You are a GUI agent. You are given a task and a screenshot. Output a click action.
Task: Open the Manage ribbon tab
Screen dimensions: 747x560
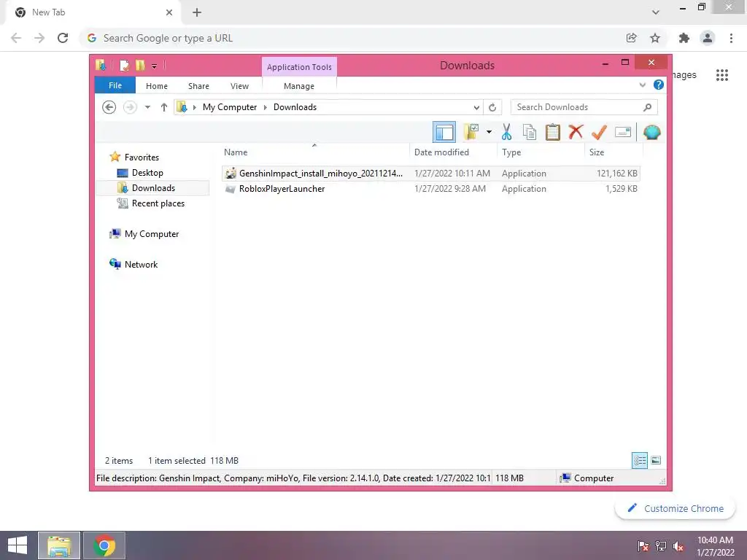298,86
